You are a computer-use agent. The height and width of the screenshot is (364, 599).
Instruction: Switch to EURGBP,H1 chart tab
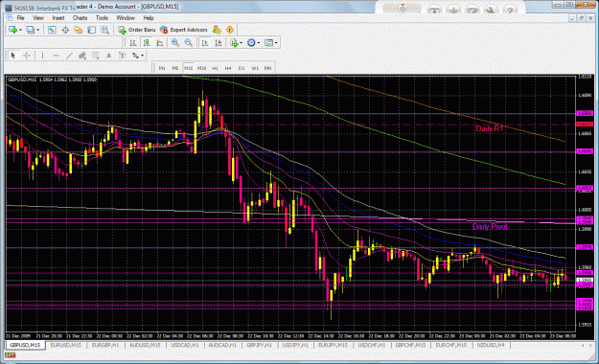[x=105, y=345]
